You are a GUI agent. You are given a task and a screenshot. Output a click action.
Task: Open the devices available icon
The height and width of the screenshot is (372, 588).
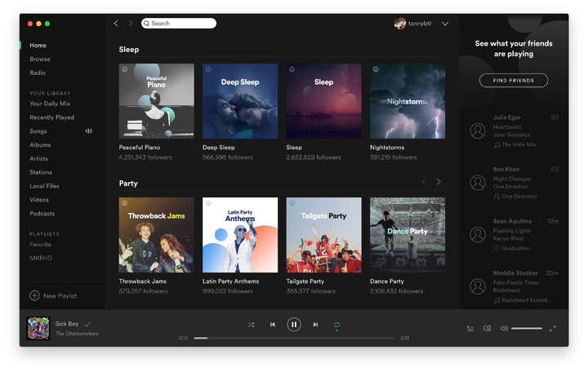click(487, 329)
